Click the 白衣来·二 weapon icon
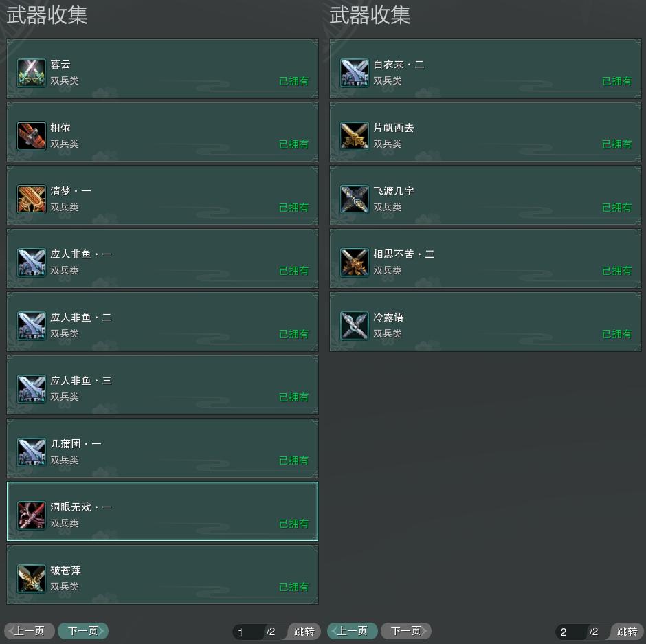Screen dimensions: 646x644 pos(355,73)
